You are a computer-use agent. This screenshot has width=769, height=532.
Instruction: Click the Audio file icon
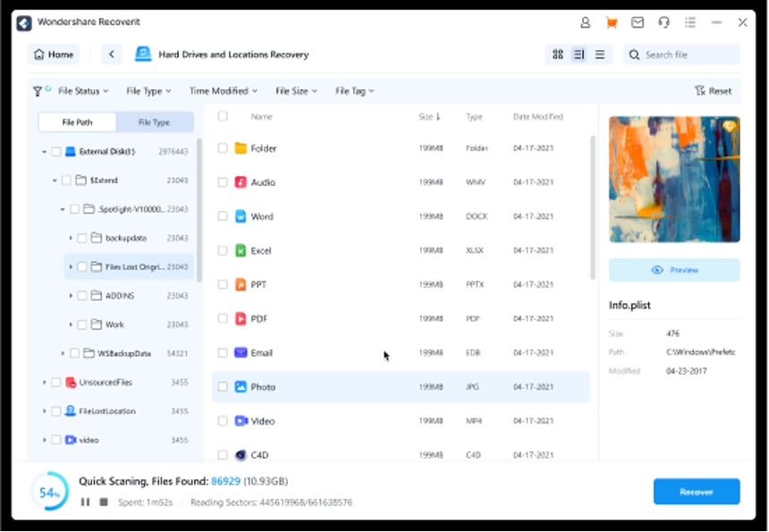coord(241,182)
